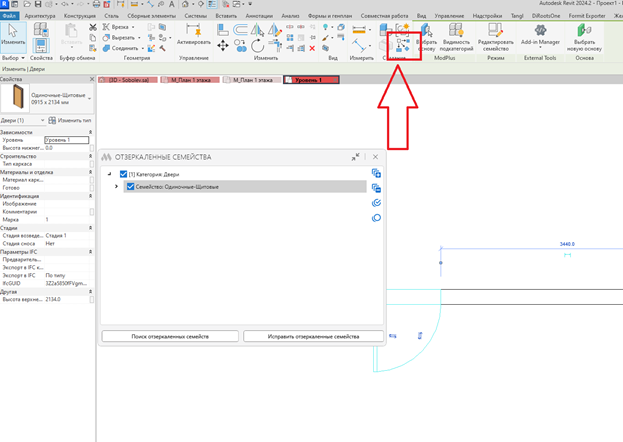This screenshot has height=442, width=623.
Task: Open the 'Двери (1)' filter dropdown
Action: point(43,120)
